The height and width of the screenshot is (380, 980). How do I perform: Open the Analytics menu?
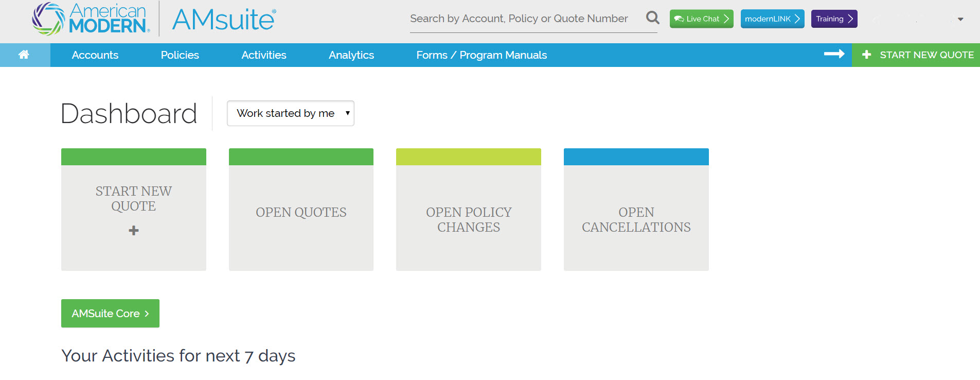[351, 55]
